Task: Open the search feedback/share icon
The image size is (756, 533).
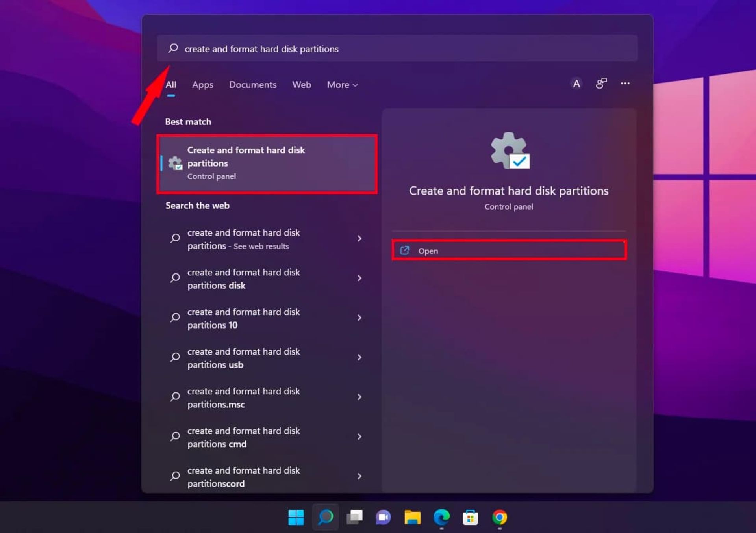Action: click(601, 84)
